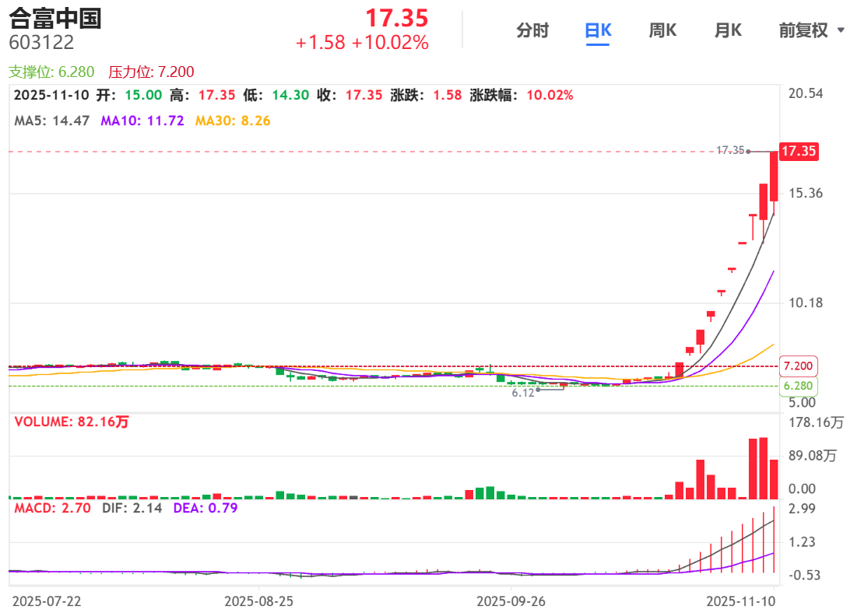Click the VOLUME: 82.16万 label

click(72, 422)
